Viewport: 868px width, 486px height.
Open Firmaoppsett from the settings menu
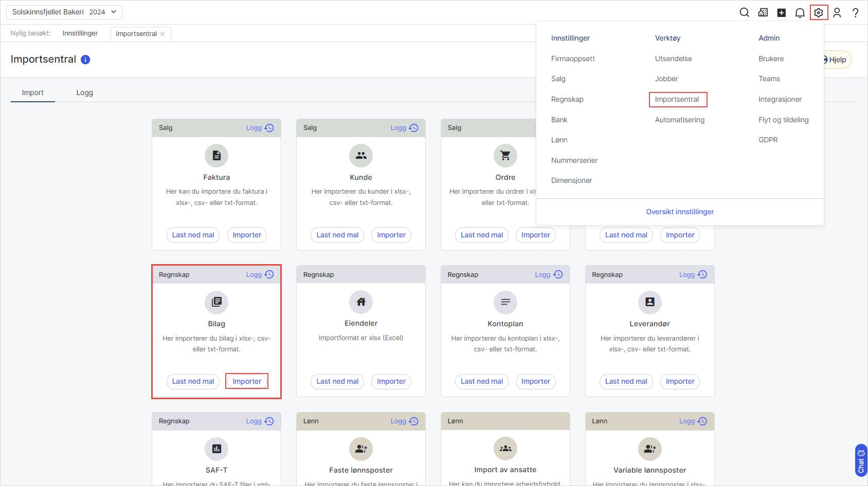(x=573, y=59)
